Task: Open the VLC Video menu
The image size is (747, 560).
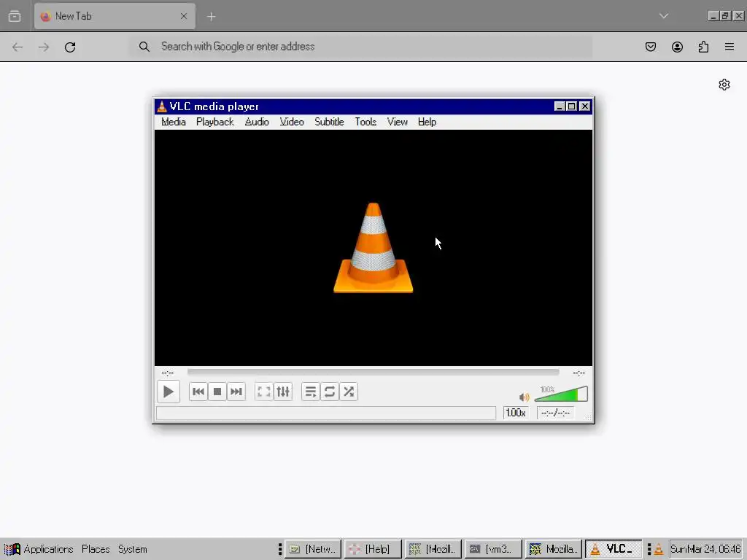Action: pos(292,122)
